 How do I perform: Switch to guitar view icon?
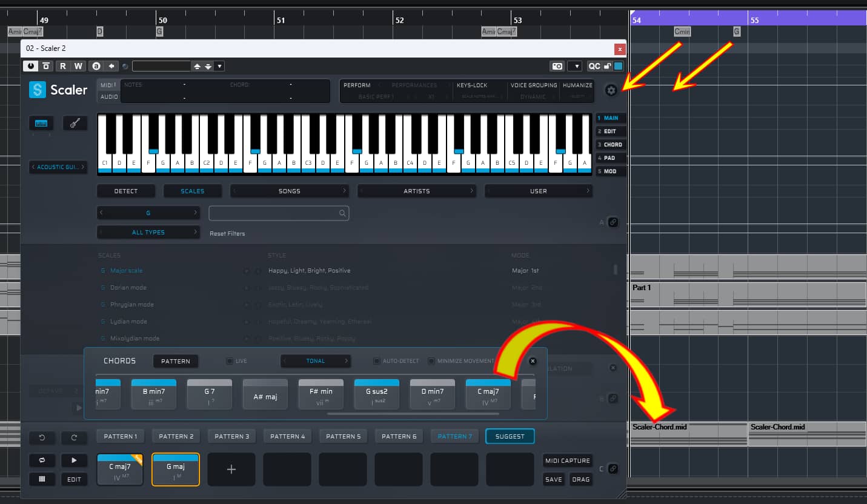pos(75,123)
